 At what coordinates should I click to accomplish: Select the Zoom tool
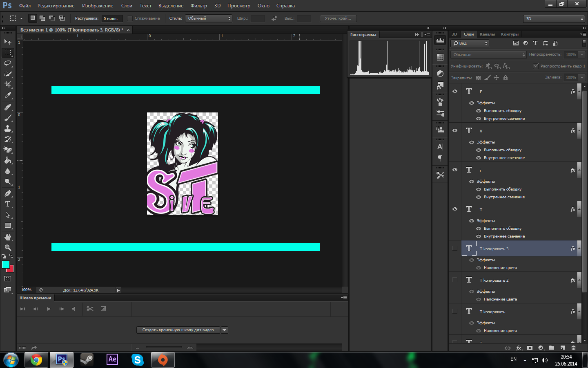click(x=8, y=247)
